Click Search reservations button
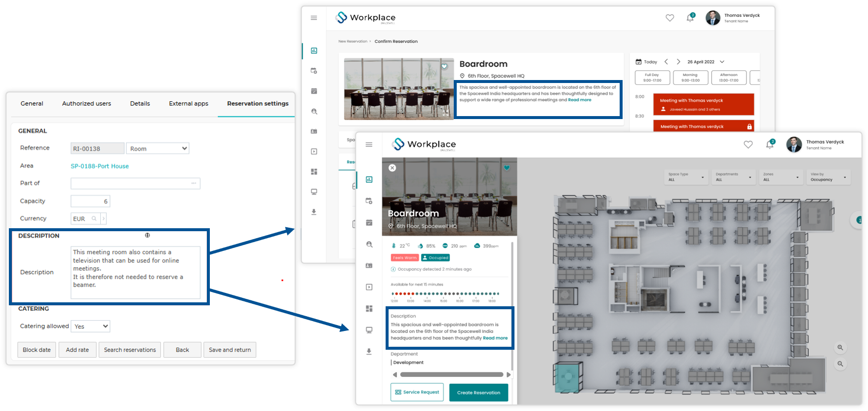This screenshot has width=868, height=411. (130, 350)
